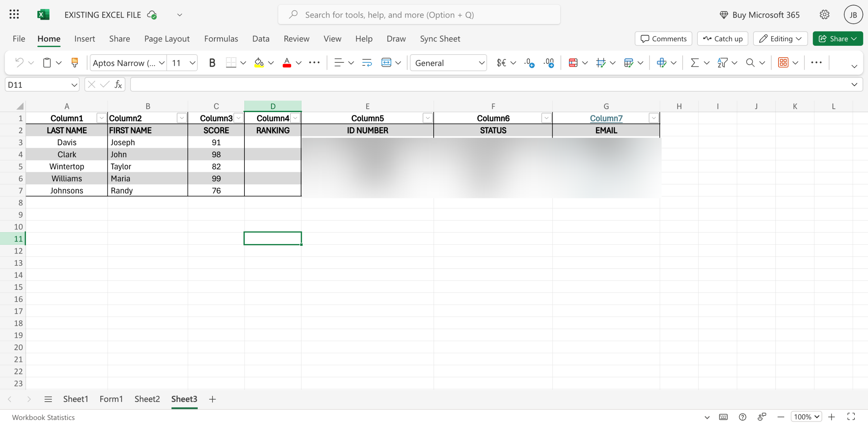Open the Zoom 100% dropdown
The image size is (868, 423).
pos(806,417)
